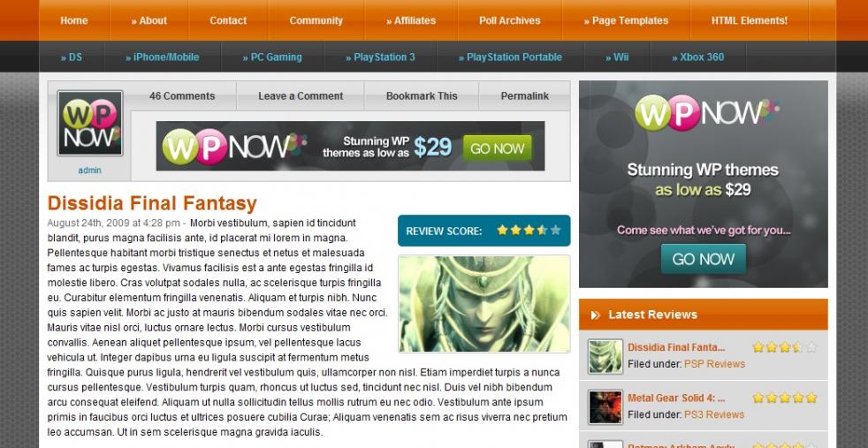
Task: Click the admin author avatar image
Action: (x=90, y=123)
